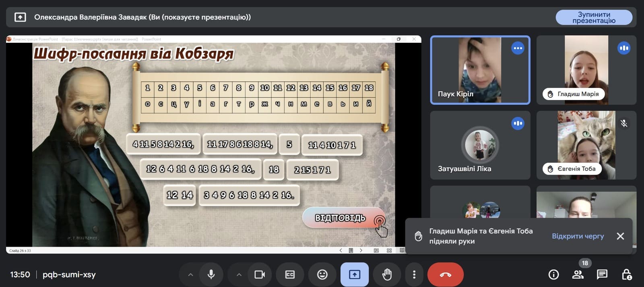
Task: Click the Зупинити презентацію button
Action: click(x=594, y=17)
